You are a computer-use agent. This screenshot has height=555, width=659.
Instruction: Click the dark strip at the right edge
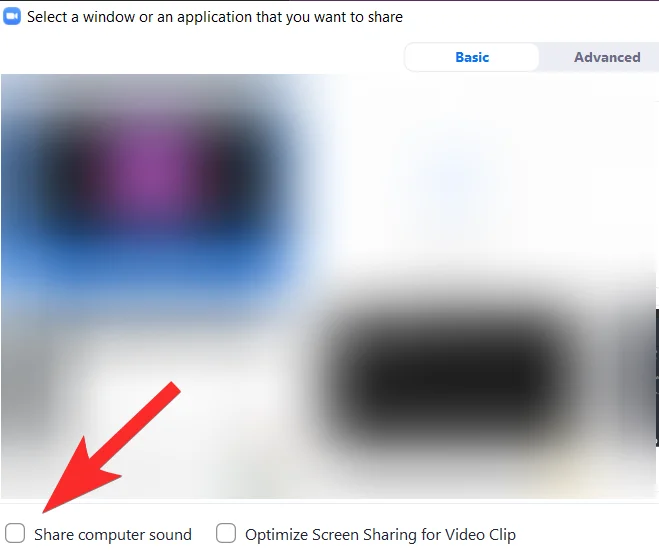[x=656, y=378]
